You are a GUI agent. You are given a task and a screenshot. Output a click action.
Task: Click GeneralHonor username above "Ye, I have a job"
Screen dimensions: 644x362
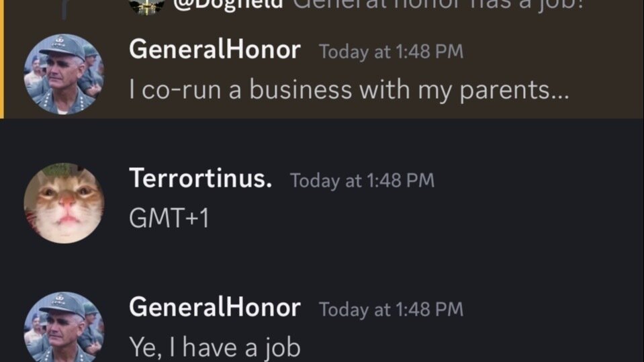coord(214,308)
